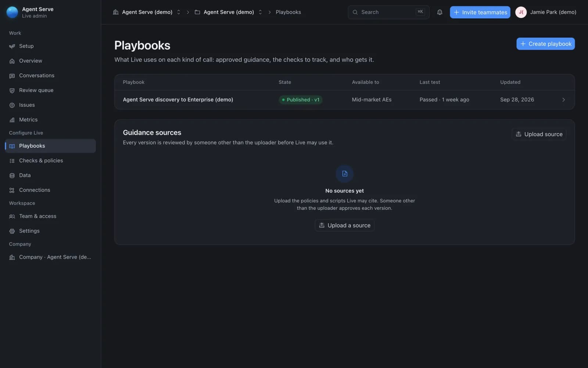This screenshot has height=368, width=588.
Task: Click the Published · v1 status badge
Action: click(301, 100)
